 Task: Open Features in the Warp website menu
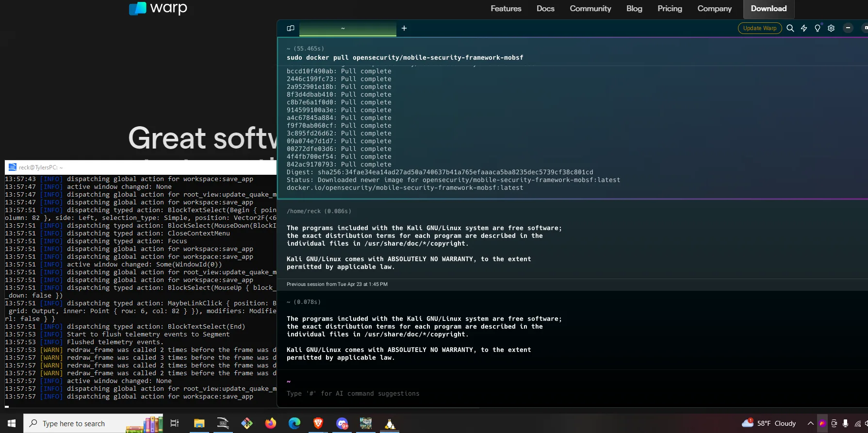[x=506, y=9]
